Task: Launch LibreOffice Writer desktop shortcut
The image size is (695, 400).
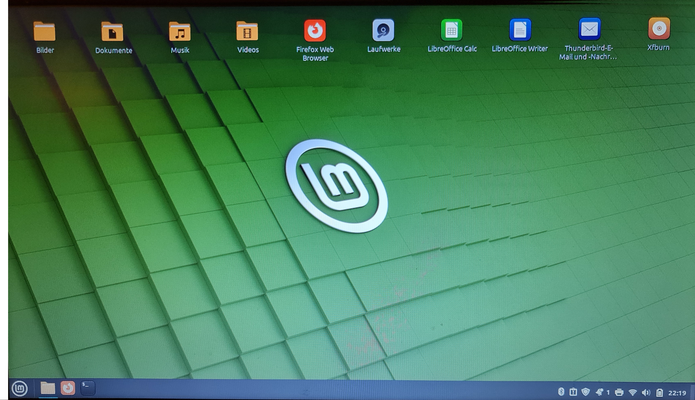Action: [x=520, y=30]
